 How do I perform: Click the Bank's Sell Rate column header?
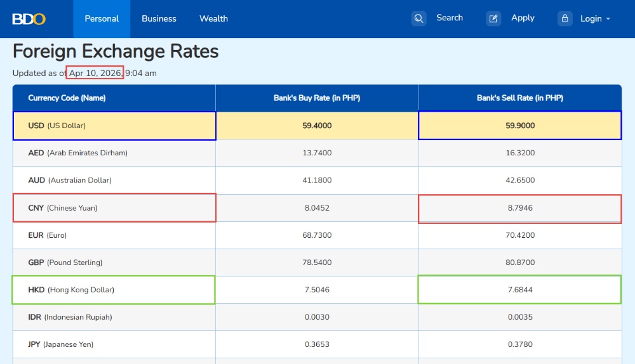(x=520, y=98)
